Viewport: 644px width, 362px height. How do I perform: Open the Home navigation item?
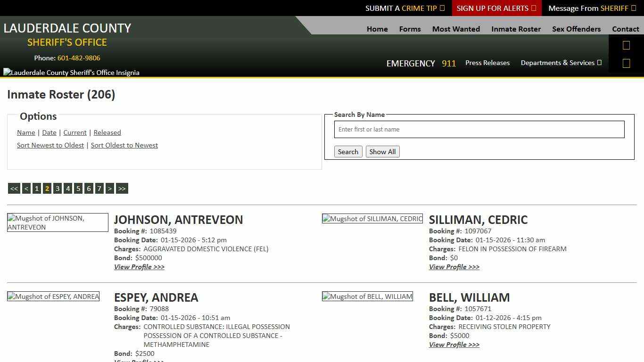point(377,29)
